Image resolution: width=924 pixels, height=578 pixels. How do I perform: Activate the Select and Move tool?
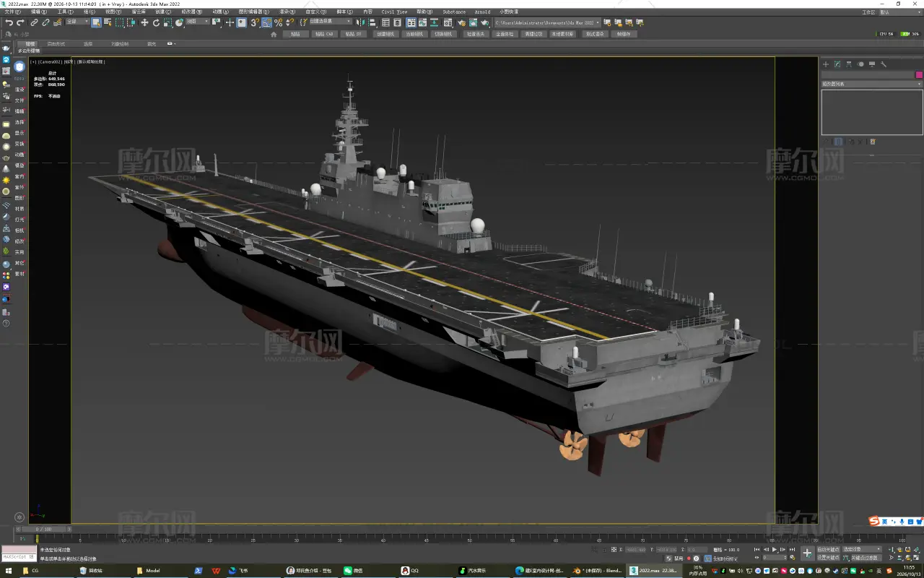click(x=144, y=22)
